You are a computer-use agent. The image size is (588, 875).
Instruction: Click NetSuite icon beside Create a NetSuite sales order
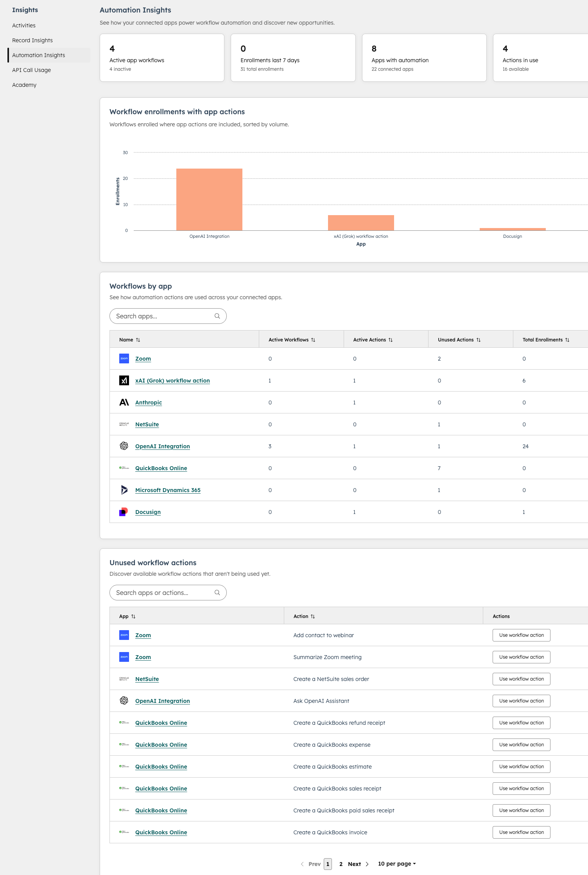tap(124, 679)
